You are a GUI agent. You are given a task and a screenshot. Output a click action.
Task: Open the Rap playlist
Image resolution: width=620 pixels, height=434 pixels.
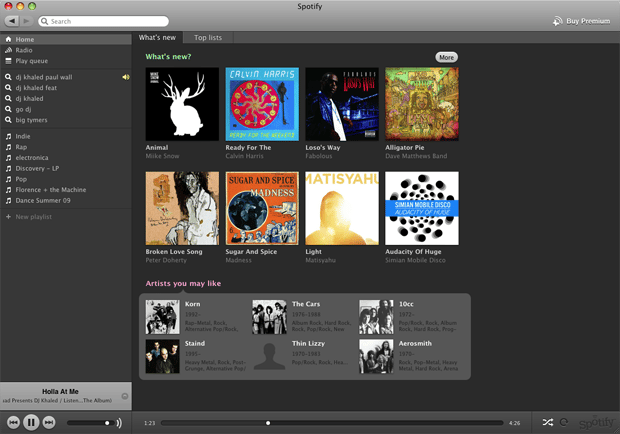66,147
